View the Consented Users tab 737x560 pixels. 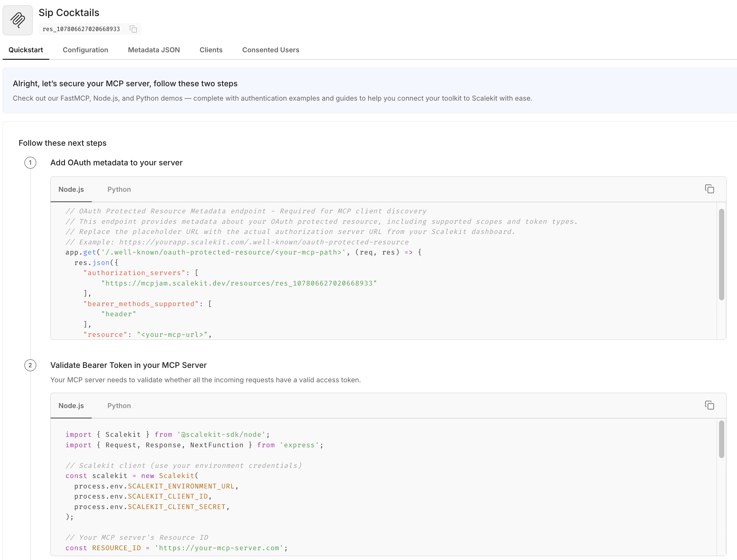(x=270, y=50)
